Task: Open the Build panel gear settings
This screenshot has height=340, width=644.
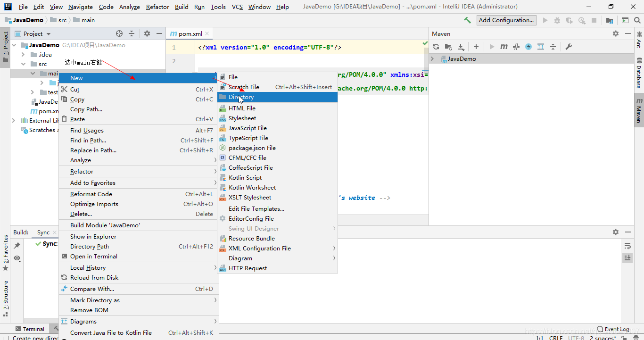Action: [616, 232]
